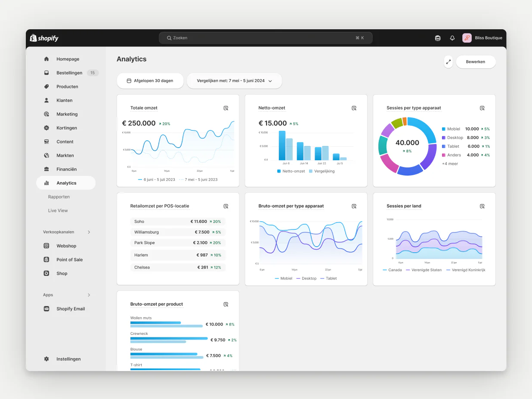Select the Point of Sale sidebar icon
Screen dimensions: 532x399
(x=46, y=260)
